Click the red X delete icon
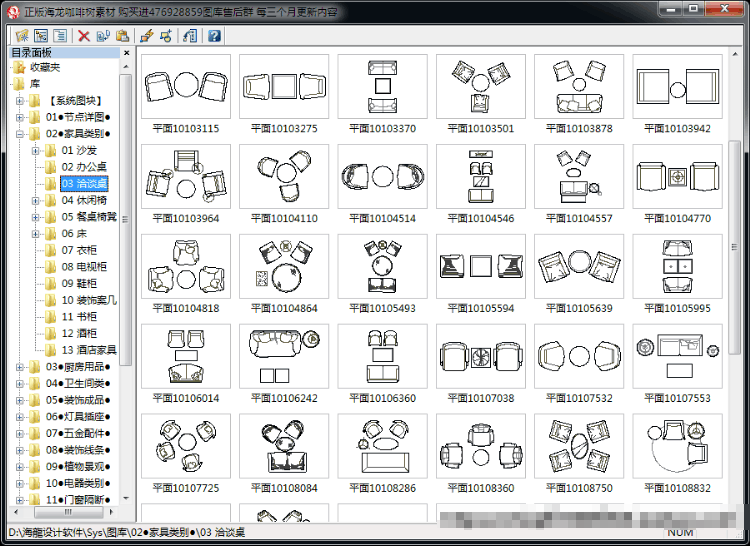This screenshot has width=750, height=546. [x=84, y=36]
